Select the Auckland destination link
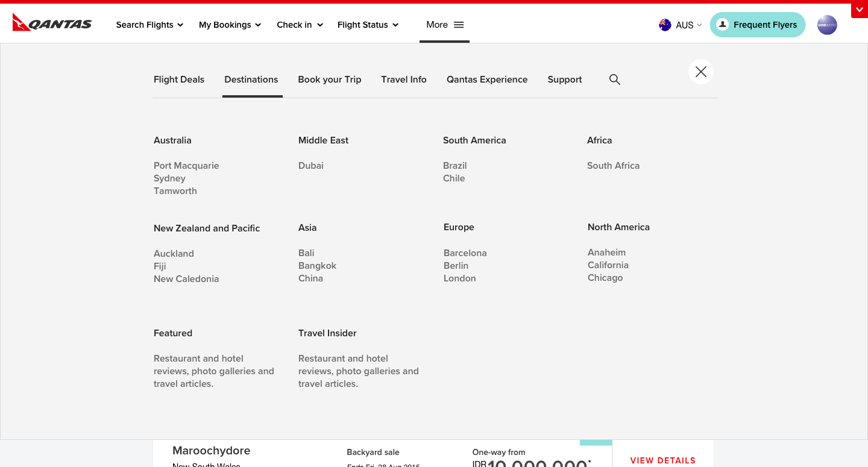 coord(174,254)
